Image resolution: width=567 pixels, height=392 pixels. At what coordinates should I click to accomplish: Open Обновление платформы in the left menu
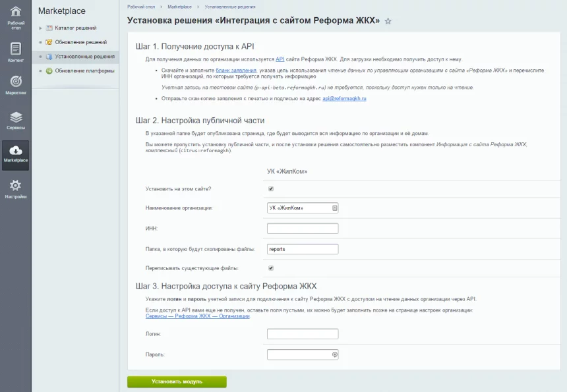(x=84, y=70)
